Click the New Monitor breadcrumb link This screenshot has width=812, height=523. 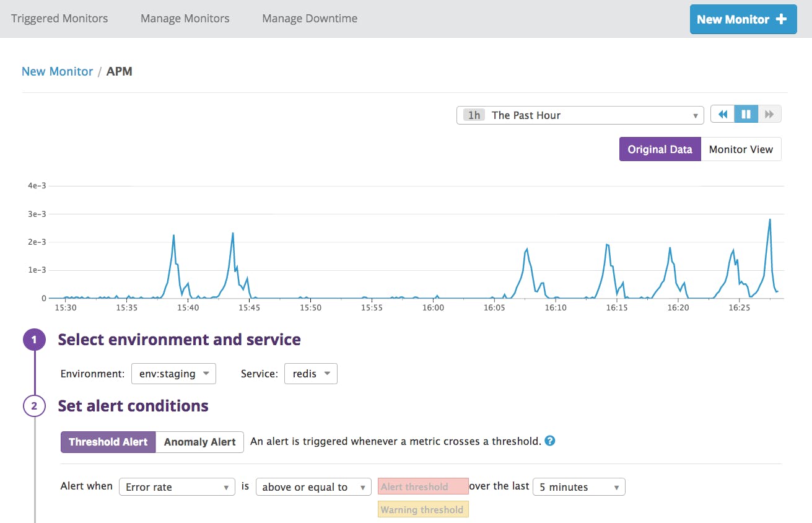click(57, 71)
